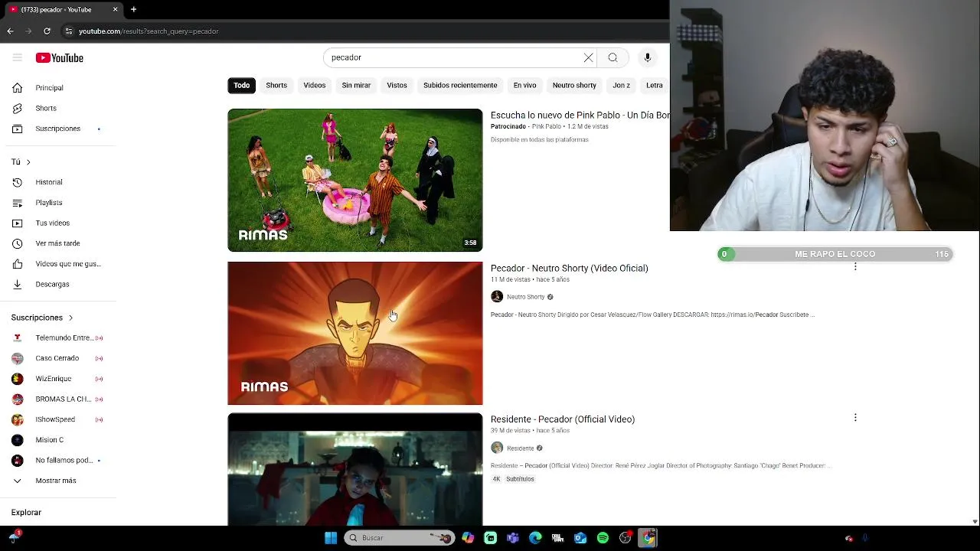980x551 pixels.
Task: Open more options for Residente video
Action: click(855, 418)
